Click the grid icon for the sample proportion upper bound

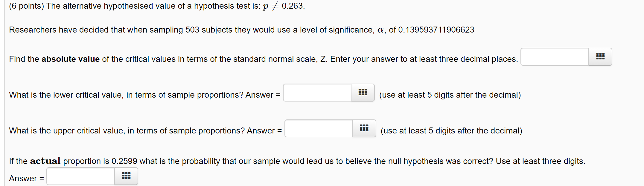364,128
